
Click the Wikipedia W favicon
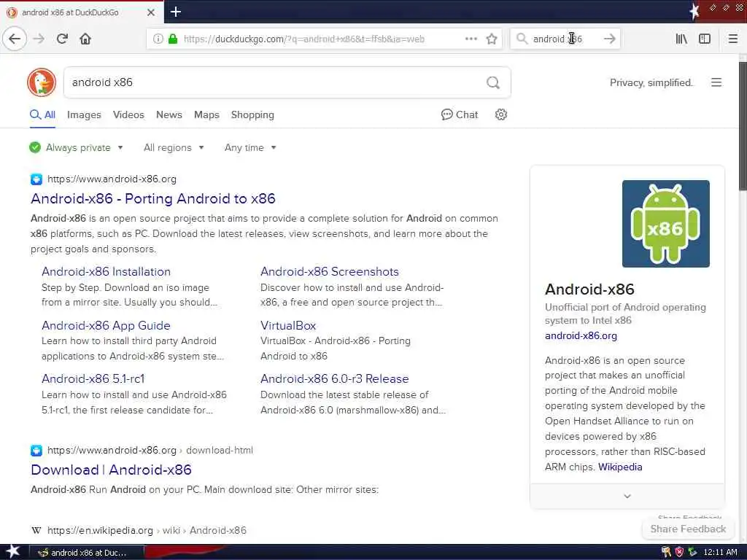[36, 531]
